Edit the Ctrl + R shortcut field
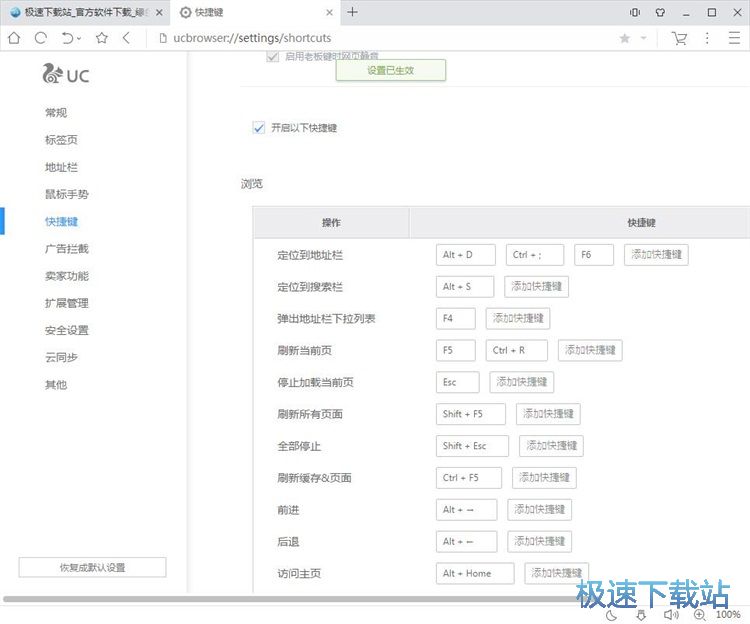750x624 pixels. pyautogui.click(x=516, y=350)
